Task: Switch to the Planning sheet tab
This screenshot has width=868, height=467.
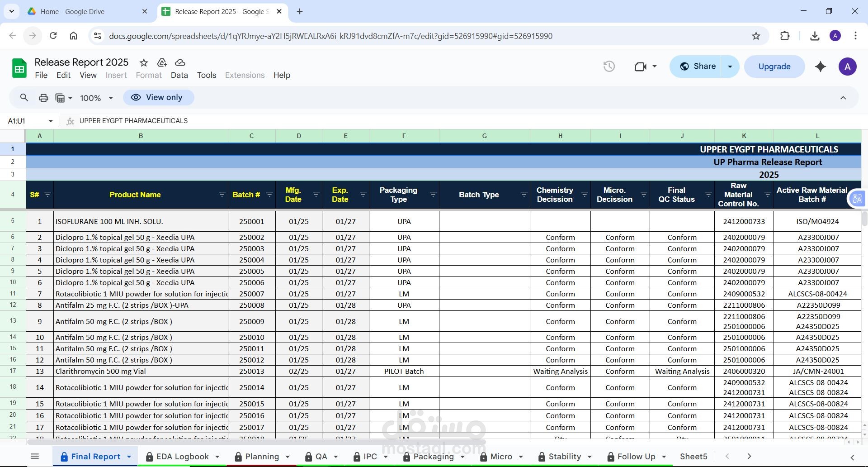Action: (x=262, y=457)
